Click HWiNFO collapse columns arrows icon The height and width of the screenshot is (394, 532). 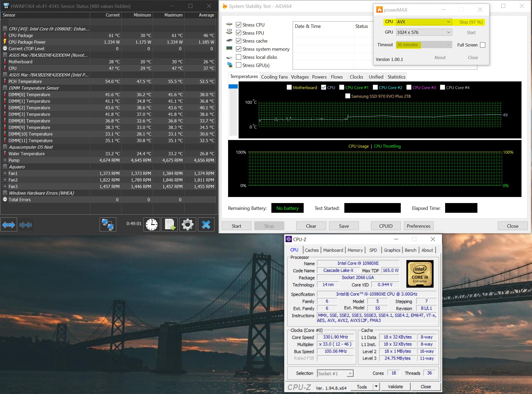pos(25,225)
